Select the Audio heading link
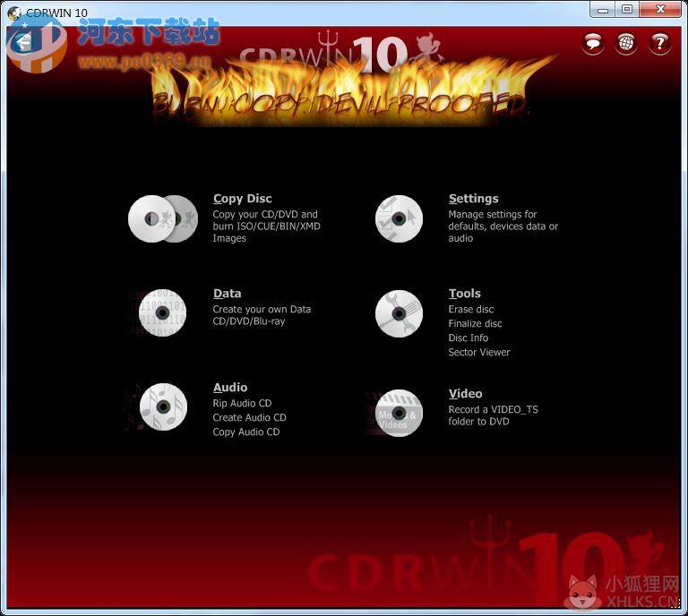 point(230,388)
